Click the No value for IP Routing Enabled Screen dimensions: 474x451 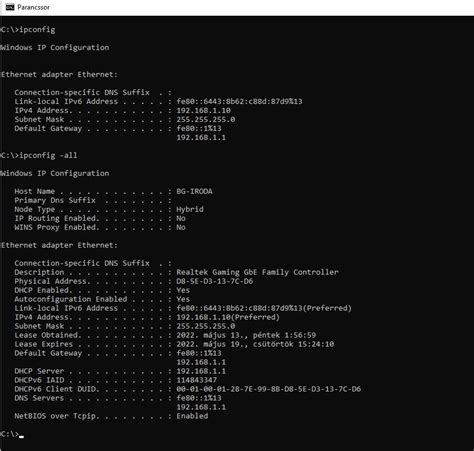click(x=181, y=218)
